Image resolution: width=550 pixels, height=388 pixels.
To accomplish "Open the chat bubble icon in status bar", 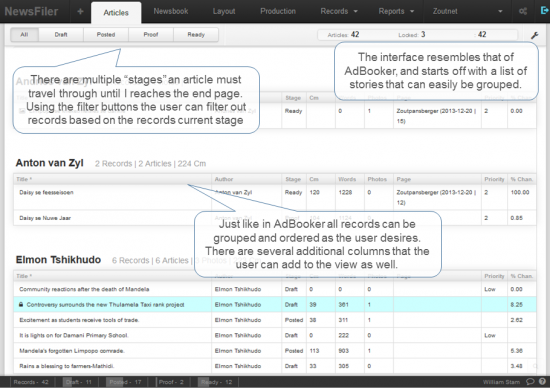I will [x=530, y=381].
